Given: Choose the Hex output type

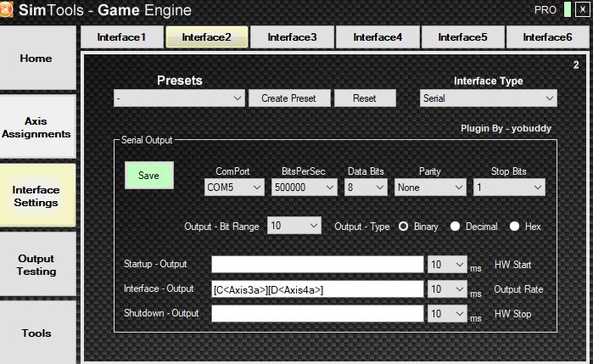Looking at the screenshot, I should click(x=514, y=227).
